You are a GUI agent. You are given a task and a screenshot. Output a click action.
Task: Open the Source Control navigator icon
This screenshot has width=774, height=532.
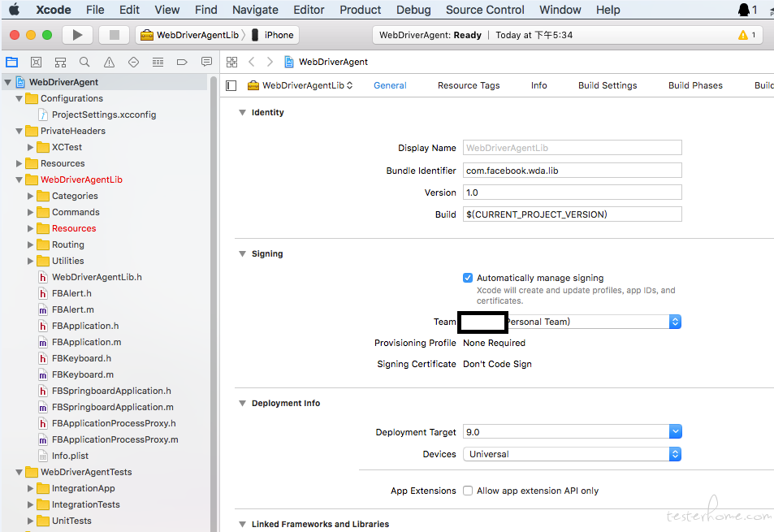click(36, 63)
